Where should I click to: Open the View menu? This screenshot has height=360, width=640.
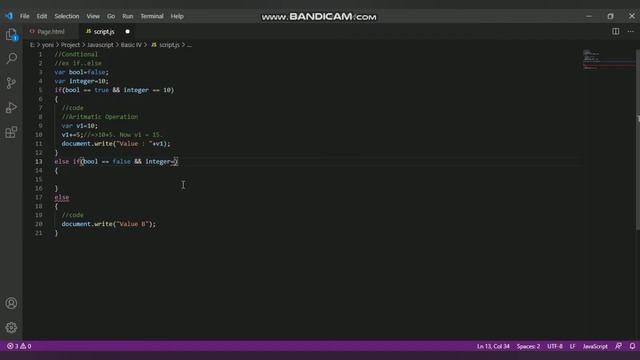[93, 16]
